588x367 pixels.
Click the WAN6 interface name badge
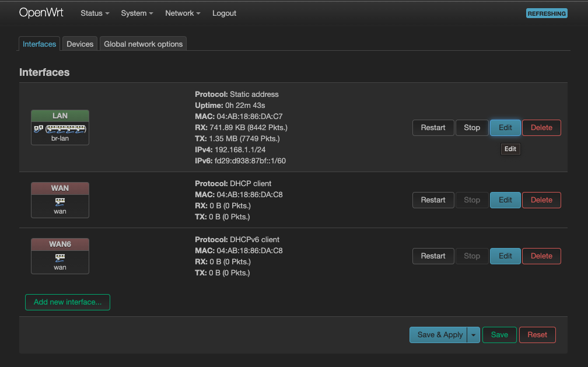[x=60, y=244]
